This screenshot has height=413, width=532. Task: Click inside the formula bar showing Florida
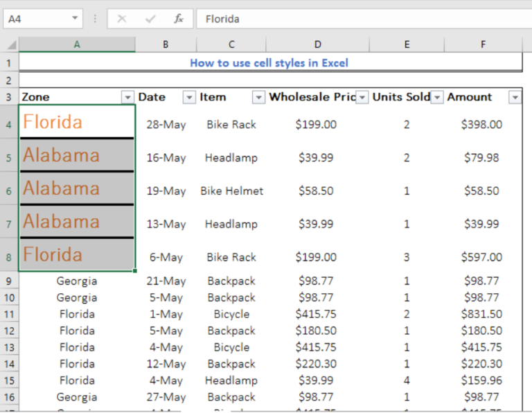point(360,19)
